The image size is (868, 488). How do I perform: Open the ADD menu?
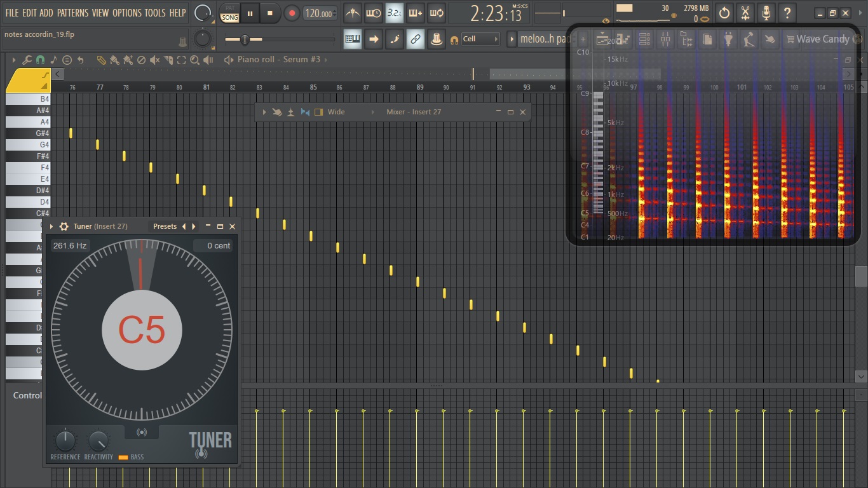(x=46, y=13)
